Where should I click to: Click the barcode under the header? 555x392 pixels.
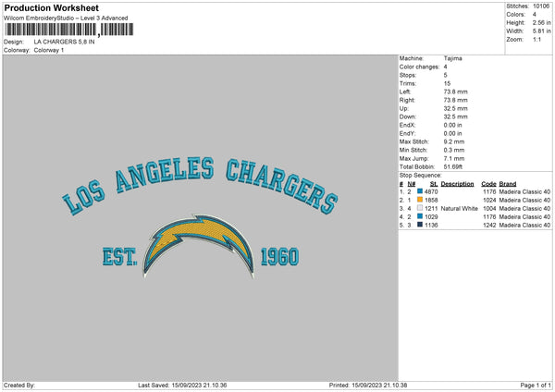coord(69,30)
